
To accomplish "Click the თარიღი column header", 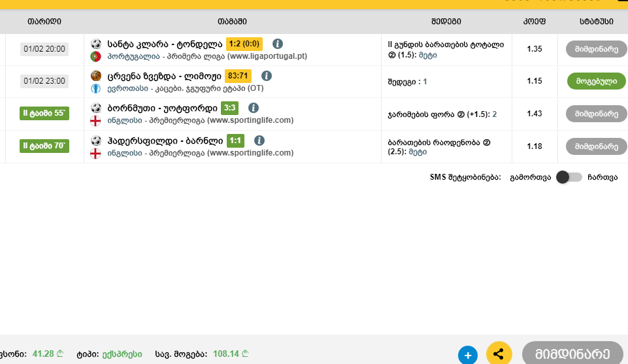I will point(44,22).
